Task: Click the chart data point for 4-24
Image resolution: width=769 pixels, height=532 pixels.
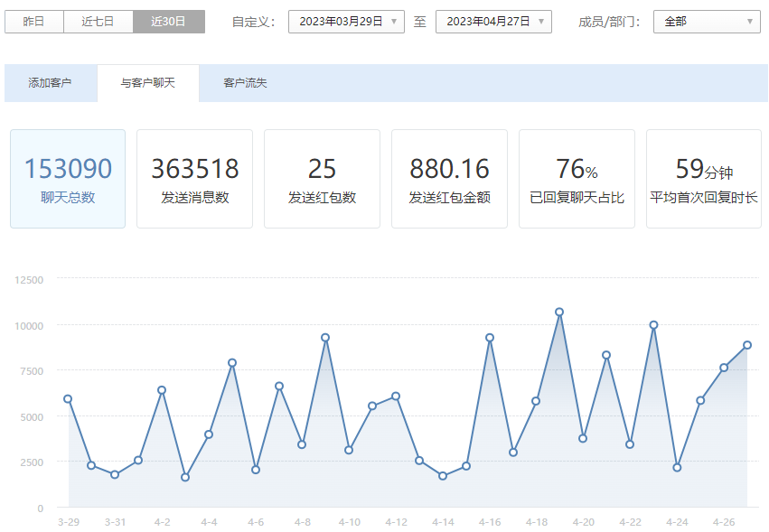Action: pyautogui.click(x=678, y=468)
